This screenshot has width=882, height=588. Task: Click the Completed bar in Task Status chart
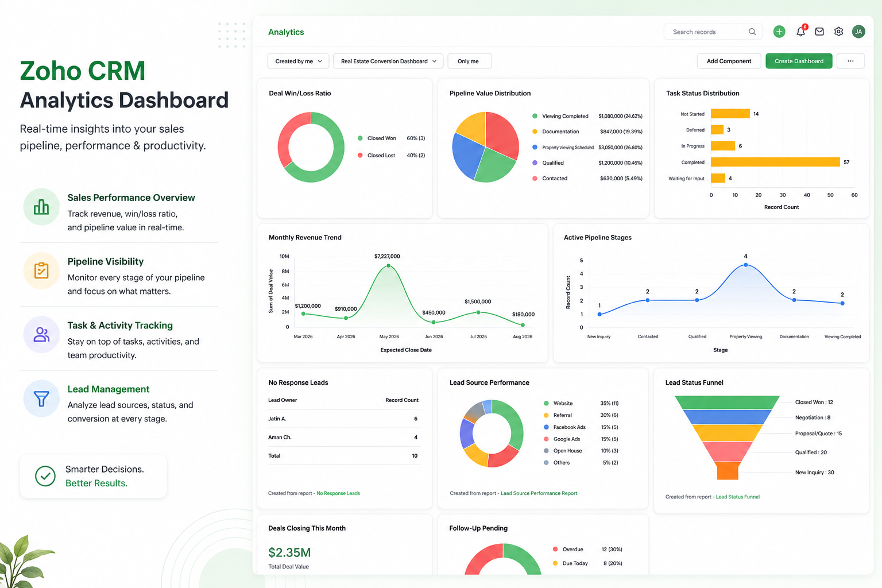[775, 162]
